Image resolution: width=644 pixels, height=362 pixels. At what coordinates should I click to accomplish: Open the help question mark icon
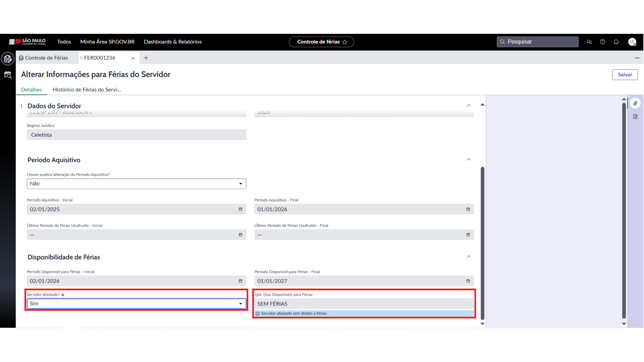click(603, 42)
